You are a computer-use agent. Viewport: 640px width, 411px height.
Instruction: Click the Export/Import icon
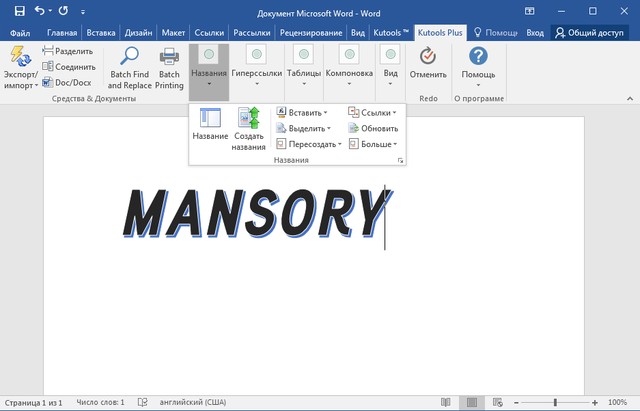tap(19, 59)
